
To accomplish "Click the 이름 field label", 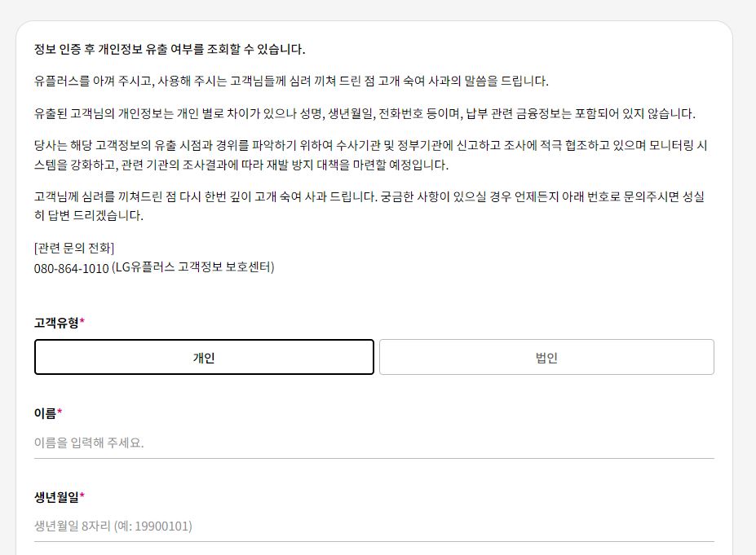I will 45,413.
